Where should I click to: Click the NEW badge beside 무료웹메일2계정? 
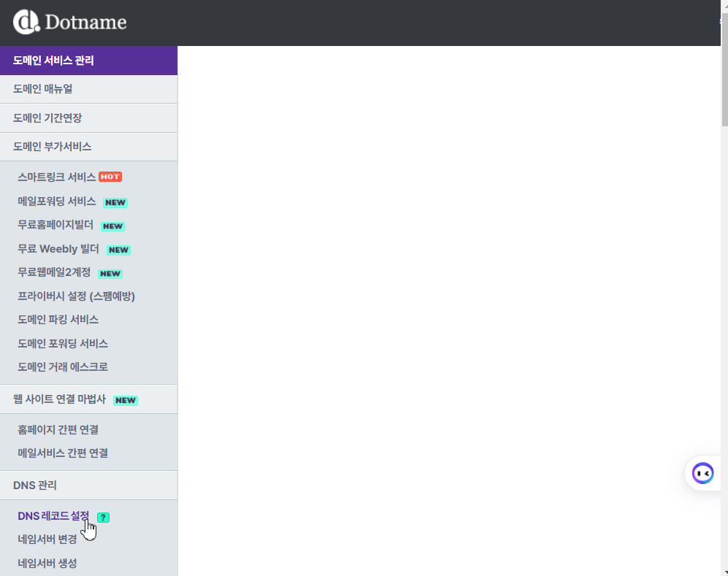(110, 273)
